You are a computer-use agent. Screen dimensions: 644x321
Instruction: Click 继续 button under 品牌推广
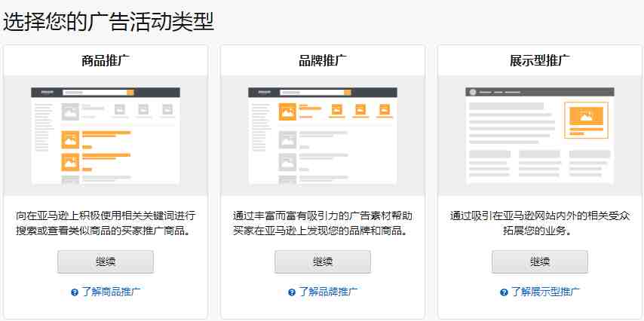click(x=323, y=262)
